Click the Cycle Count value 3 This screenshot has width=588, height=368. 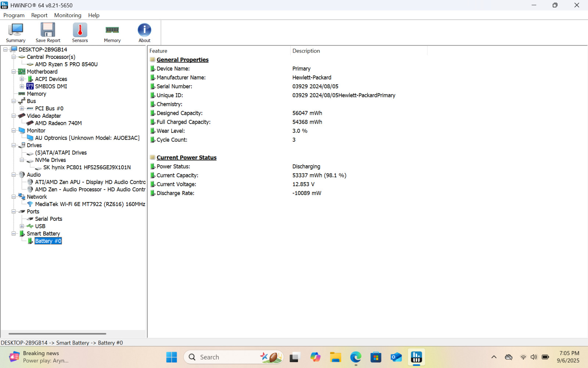pos(294,140)
